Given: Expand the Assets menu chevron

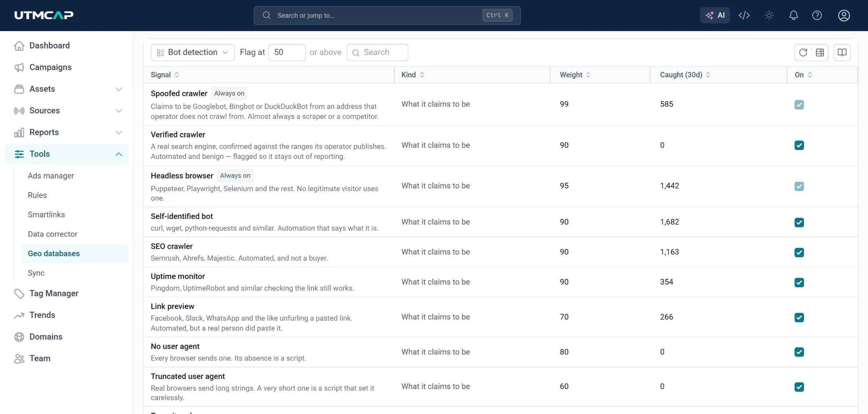Looking at the screenshot, I should click(119, 89).
